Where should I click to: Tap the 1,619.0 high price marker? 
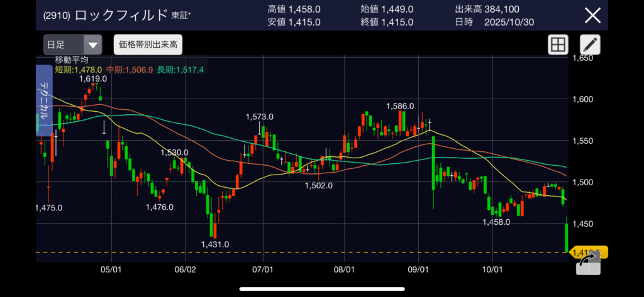click(92, 78)
